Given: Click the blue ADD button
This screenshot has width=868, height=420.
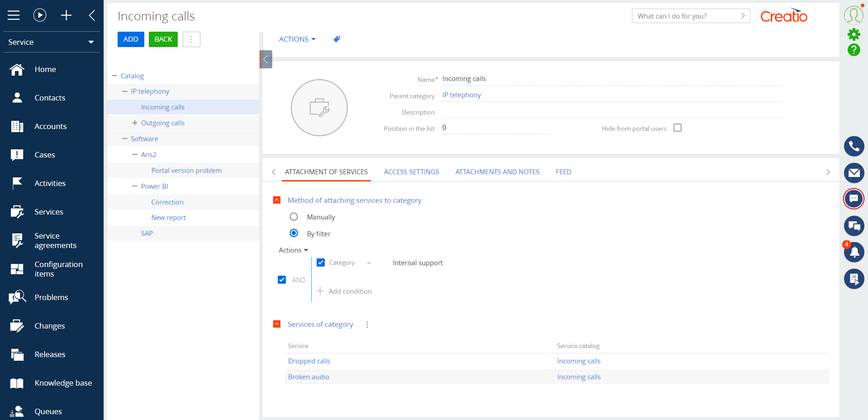Looking at the screenshot, I should (131, 39).
